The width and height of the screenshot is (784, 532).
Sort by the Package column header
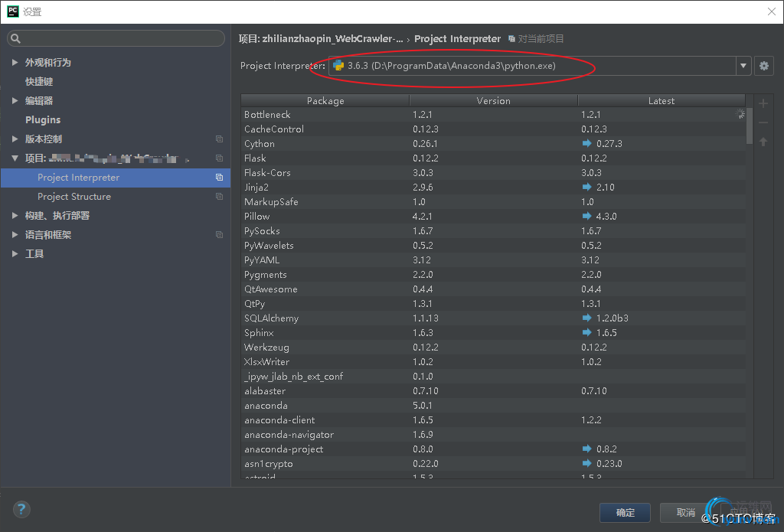tap(325, 100)
